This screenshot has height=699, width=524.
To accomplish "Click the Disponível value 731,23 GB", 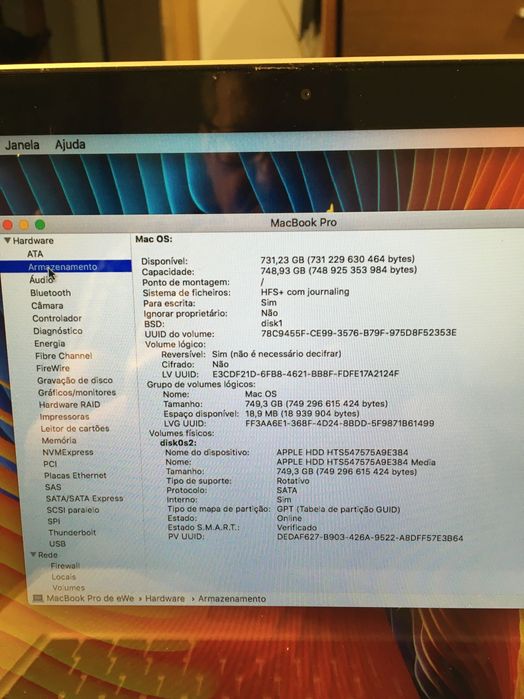I will [x=338, y=259].
